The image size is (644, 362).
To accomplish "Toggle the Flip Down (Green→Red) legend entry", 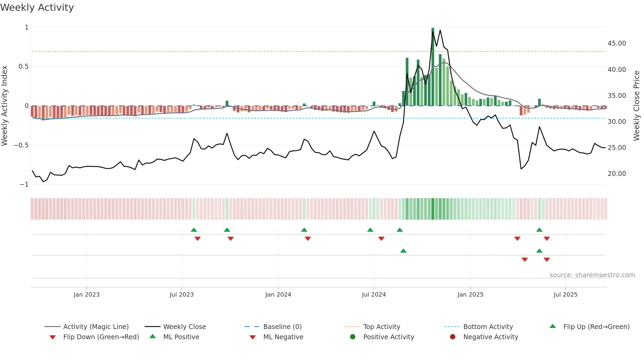I will click(x=94, y=337).
